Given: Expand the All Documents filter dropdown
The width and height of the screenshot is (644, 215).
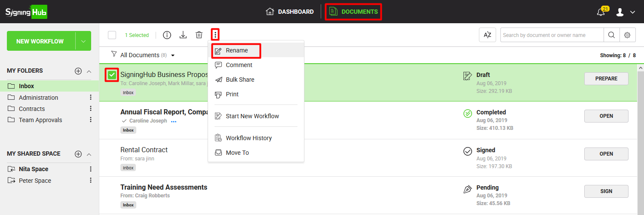Looking at the screenshot, I should click(x=172, y=55).
